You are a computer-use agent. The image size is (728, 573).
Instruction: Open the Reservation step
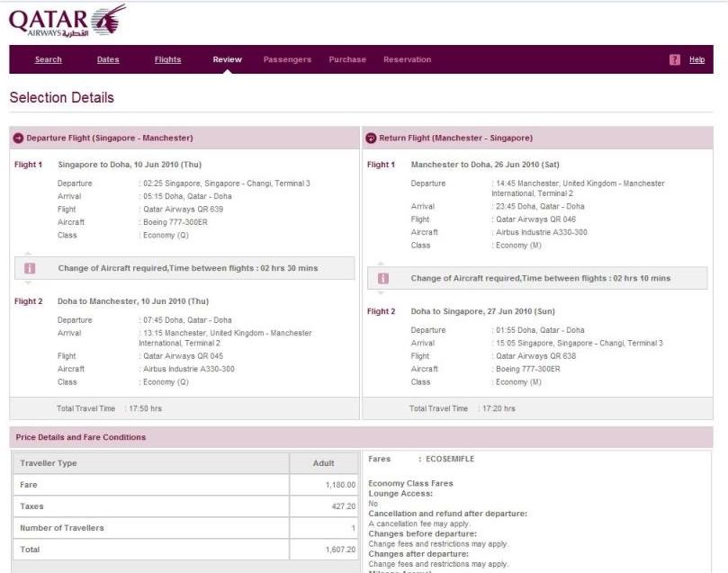tap(407, 59)
